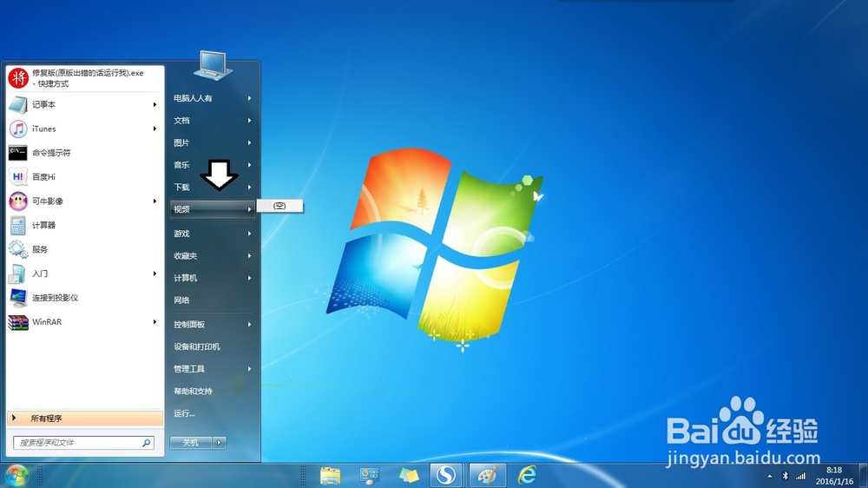Open 网络 (Network) from the Start menu
This screenshot has height=488, width=868.
213,300
